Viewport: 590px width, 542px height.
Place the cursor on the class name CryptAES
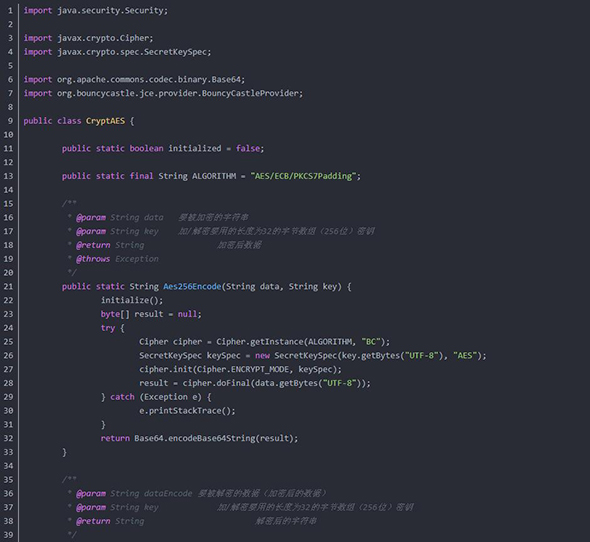click(105, 121)
